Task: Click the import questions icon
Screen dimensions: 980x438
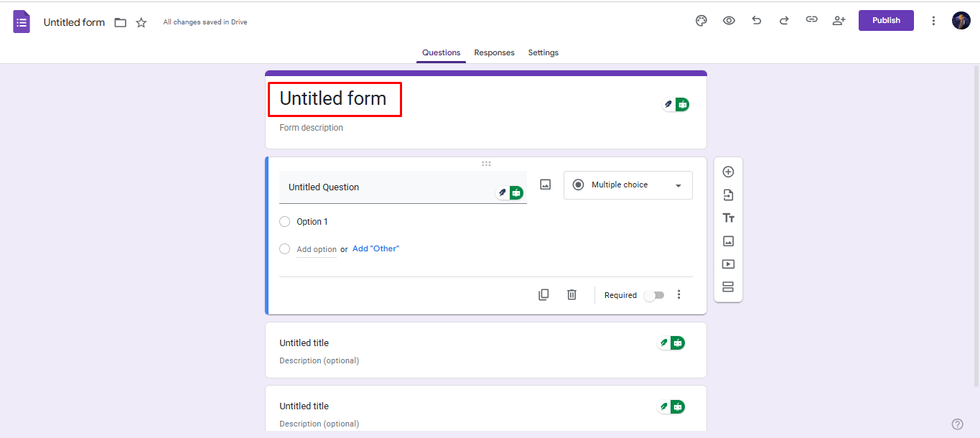Action: 728,195
